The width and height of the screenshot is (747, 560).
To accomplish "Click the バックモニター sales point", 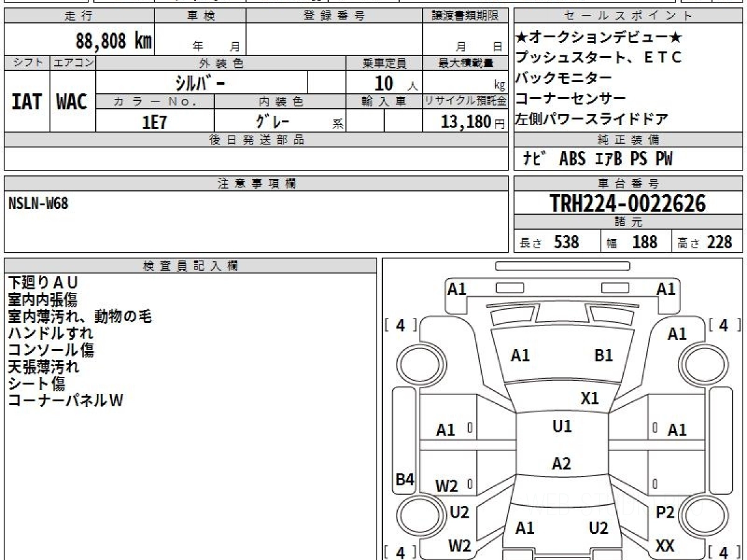I will point(564,78).
